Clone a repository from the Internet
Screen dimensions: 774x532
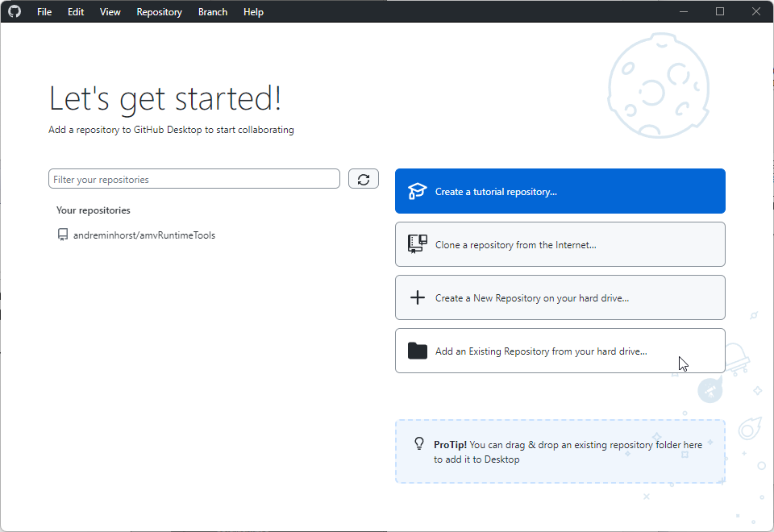560,244
